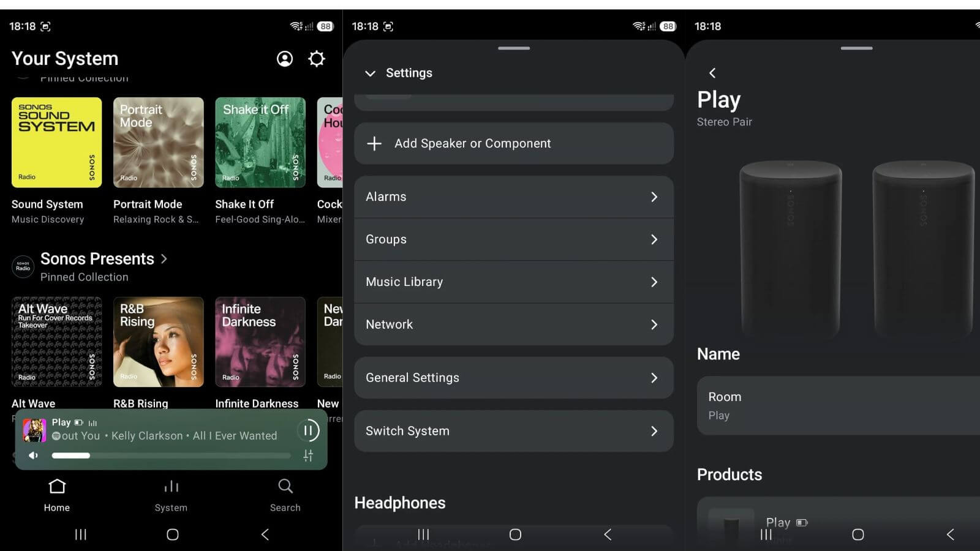Open Portrait Mode radio station tile
The height and width of the screenshot is (551, 980).
coord(159,143)
